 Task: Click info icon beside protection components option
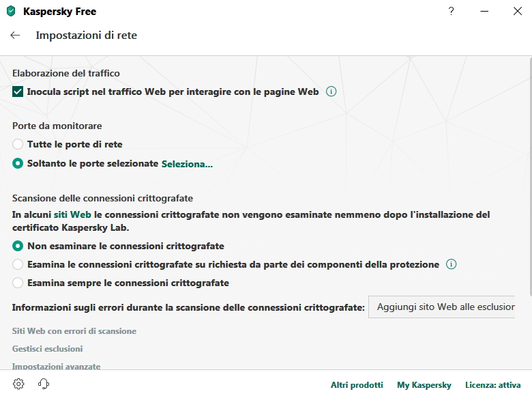coord(451,264)
